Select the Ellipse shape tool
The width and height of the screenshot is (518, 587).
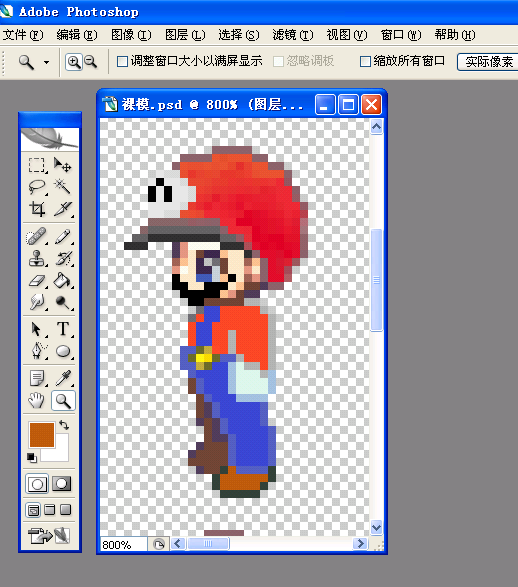(63, 351)
